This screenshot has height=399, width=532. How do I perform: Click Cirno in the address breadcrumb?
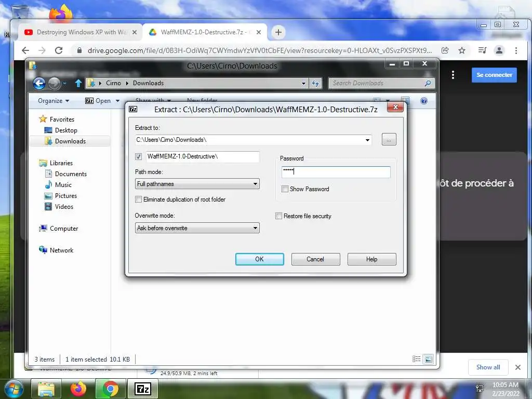[x=113, y=83]
